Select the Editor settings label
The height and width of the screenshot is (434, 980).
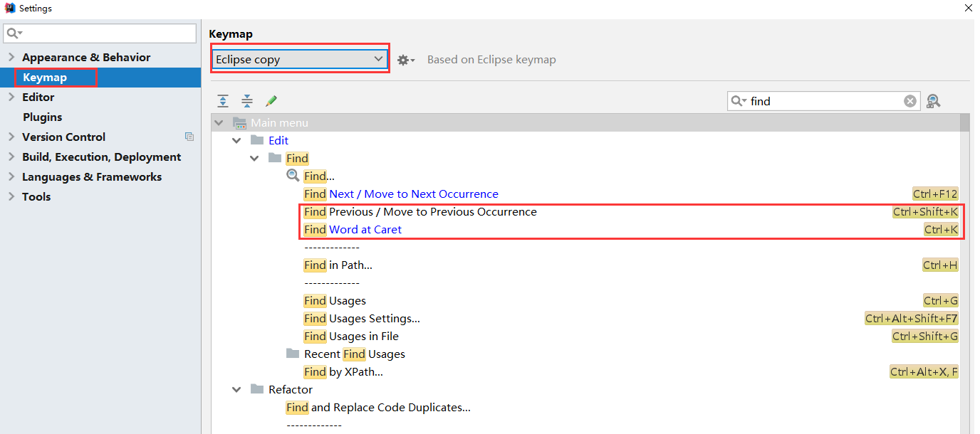[x=38, y=97]
